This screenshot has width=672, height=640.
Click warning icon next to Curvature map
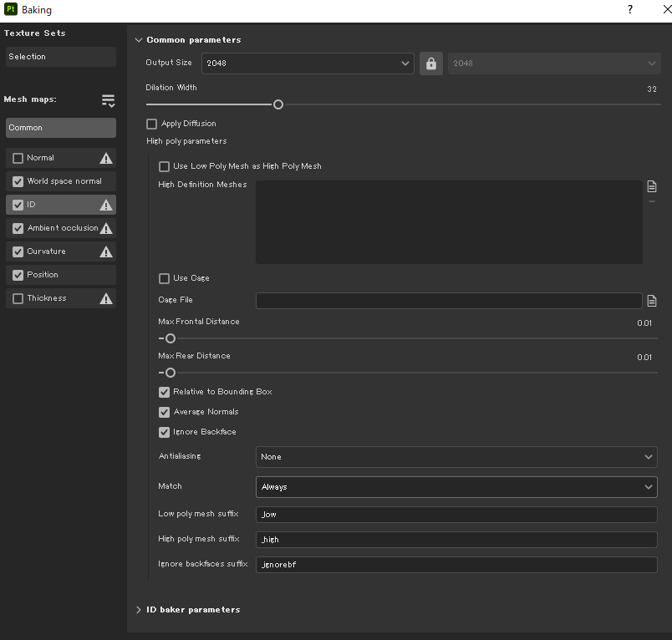click(x=106, y=251)
